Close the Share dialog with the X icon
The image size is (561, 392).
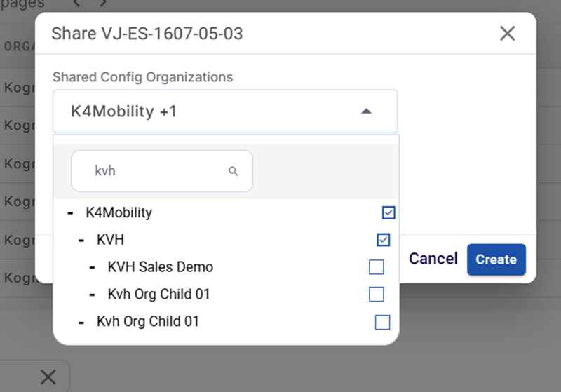507,33
